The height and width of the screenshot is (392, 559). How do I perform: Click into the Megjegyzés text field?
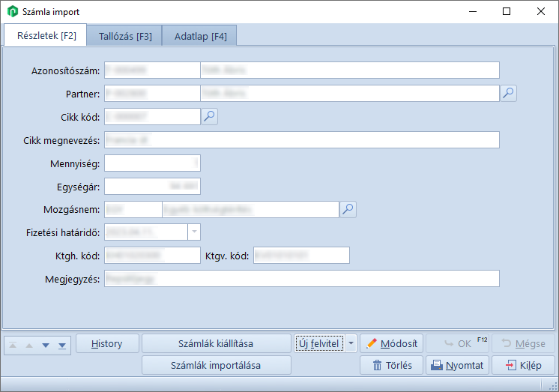301,279
